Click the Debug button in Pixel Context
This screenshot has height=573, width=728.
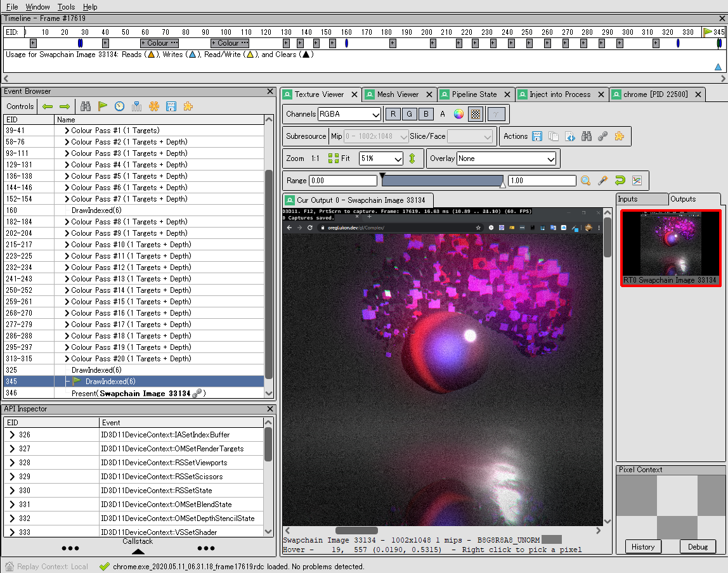click(698, 546)
